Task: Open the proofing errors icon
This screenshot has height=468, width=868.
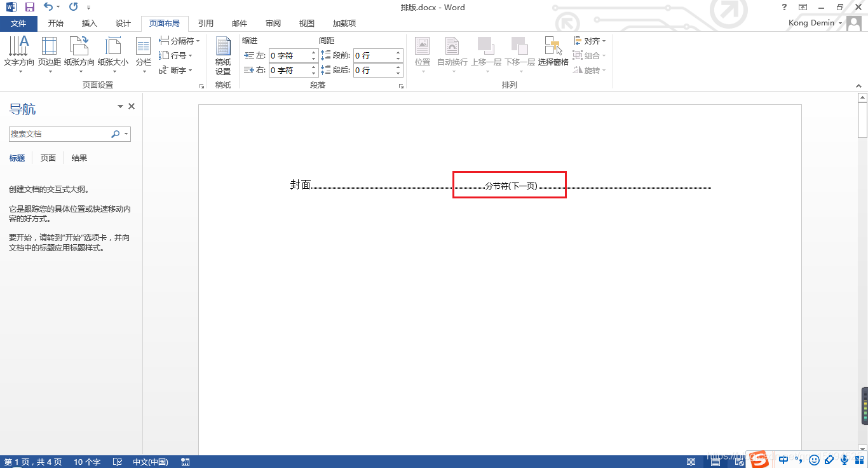Action: 117,462
